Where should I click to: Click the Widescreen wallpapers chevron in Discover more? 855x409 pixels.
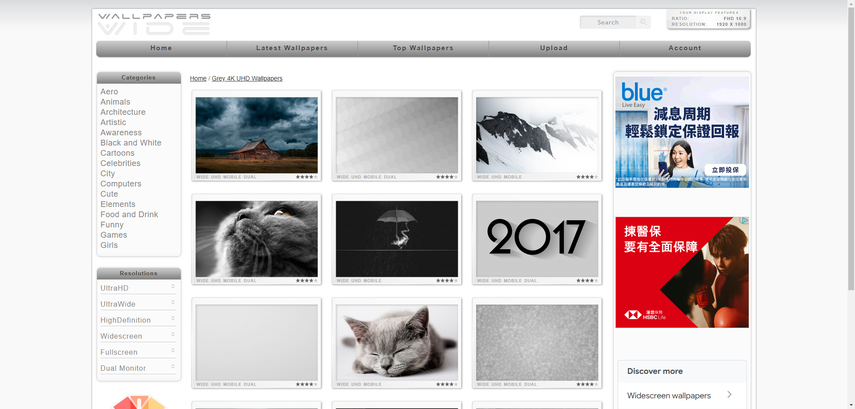click(730, 395)
